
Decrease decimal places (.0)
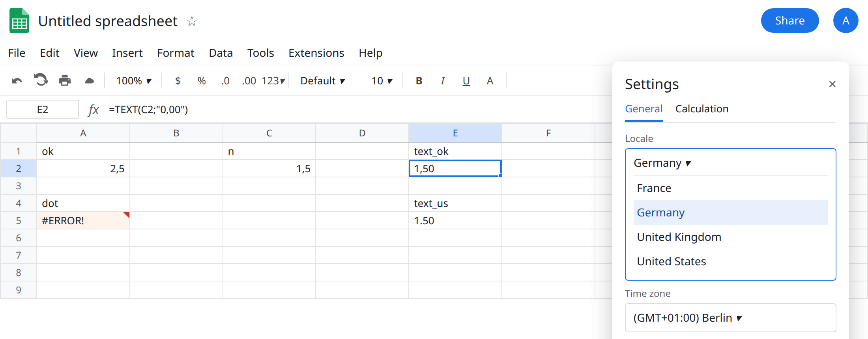225,81
